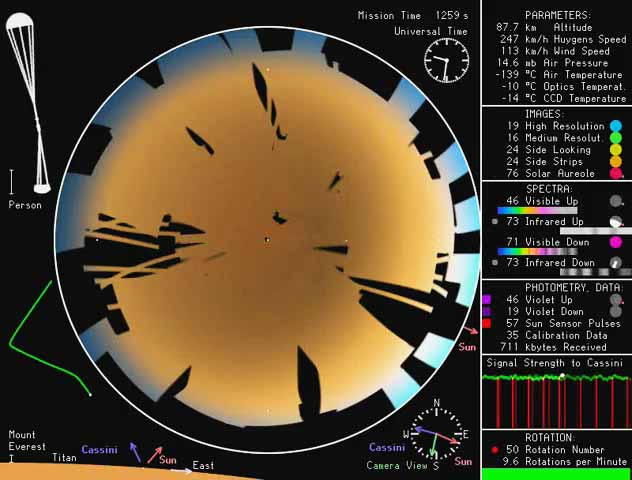Click the red square beside Sun Sensor Pulses

486,323
